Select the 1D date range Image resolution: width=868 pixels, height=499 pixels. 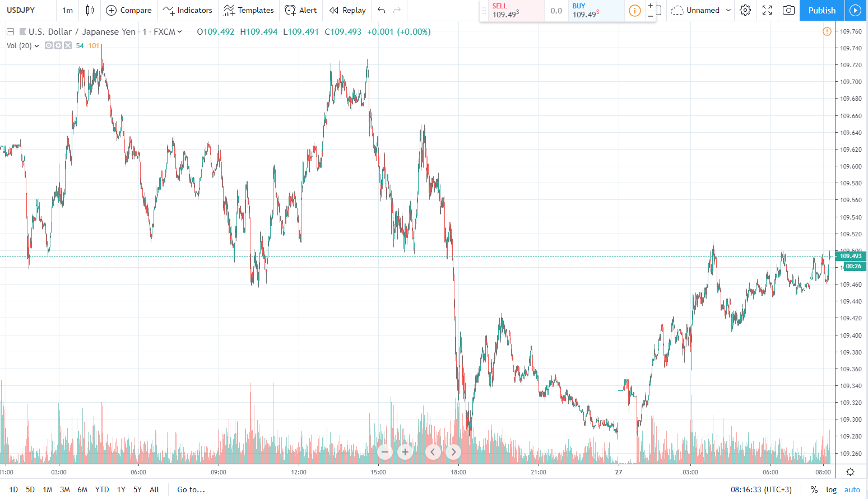coord(13,489)
